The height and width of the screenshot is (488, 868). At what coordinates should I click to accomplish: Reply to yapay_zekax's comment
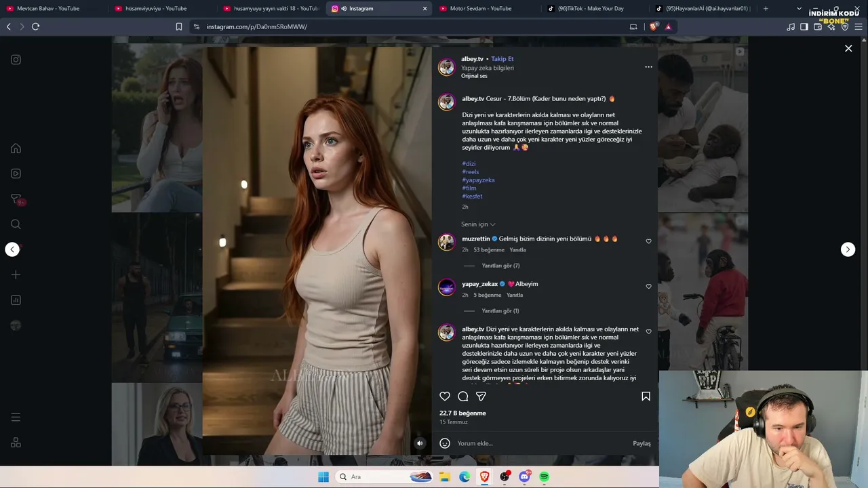tap(515, 296)
